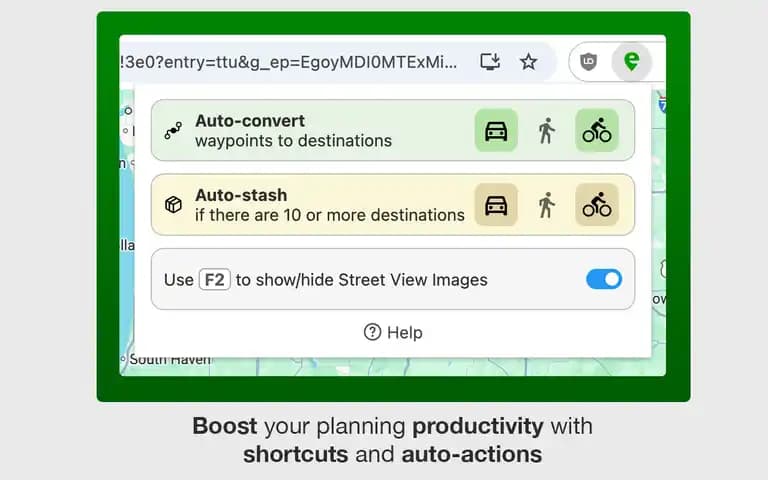Viewport: 768px width, 480px height.
Task: Enable Auto-stash for bicycle mode
Action: pos(597,205)
